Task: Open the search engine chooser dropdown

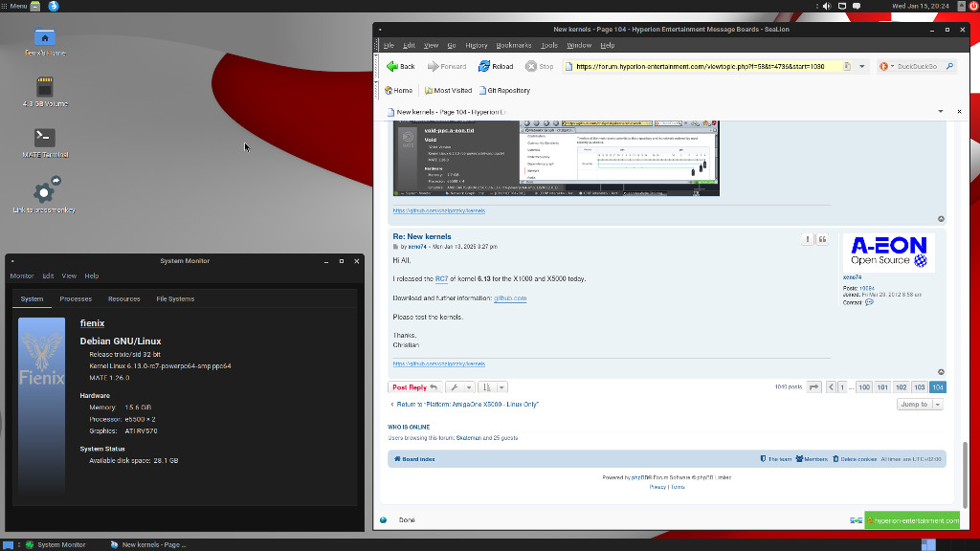Action: 887,66
